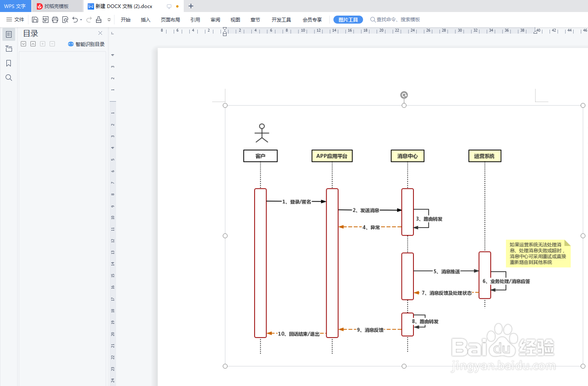This screenshot has width=588, height=386.
Task: Click the APP应用平台 box in the diagram
Action: click(x=332, y=156)
